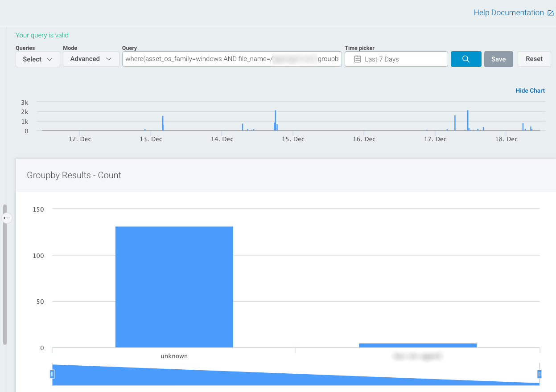Click the 'Groupby Results - Count' heading
556x392 pixels.
74,175
